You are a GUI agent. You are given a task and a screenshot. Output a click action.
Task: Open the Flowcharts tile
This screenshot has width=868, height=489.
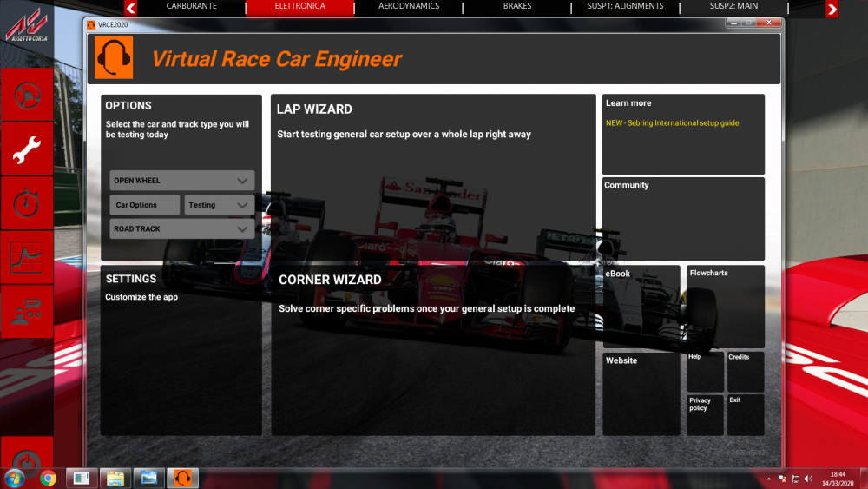coord(726,307)
